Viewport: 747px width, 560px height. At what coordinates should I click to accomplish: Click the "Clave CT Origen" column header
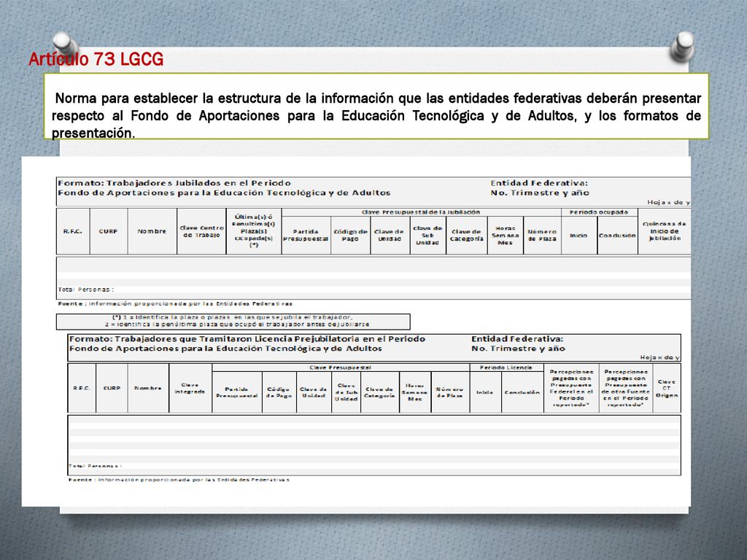point(667,388)
